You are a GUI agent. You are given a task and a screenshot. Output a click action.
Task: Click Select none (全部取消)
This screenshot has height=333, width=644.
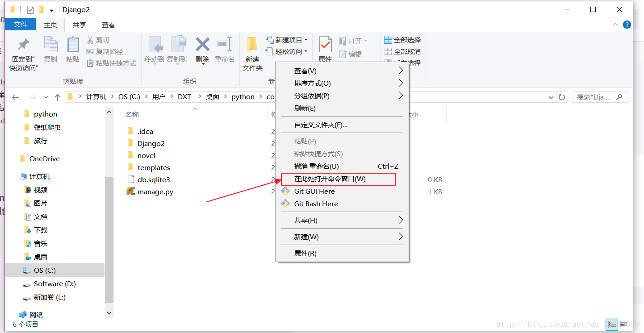pos(402,52)
